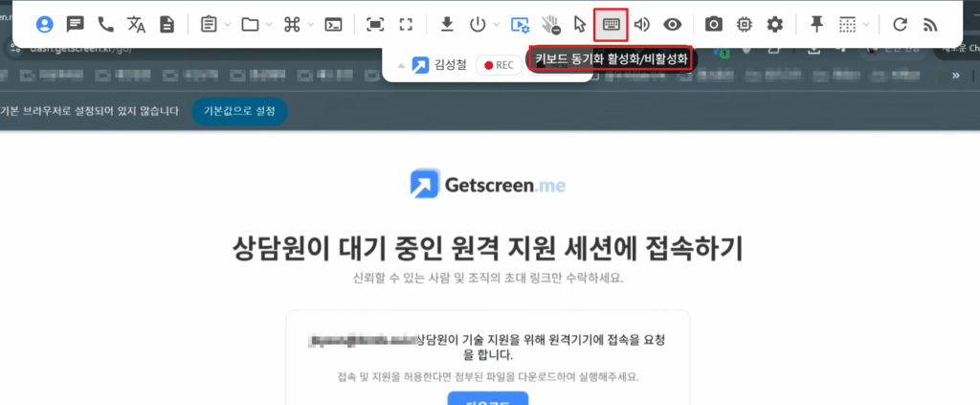Image resolution: width=980 pixels, height=405 pixels.
Task: Open the command key shortcuts icon
Action: 292,24
